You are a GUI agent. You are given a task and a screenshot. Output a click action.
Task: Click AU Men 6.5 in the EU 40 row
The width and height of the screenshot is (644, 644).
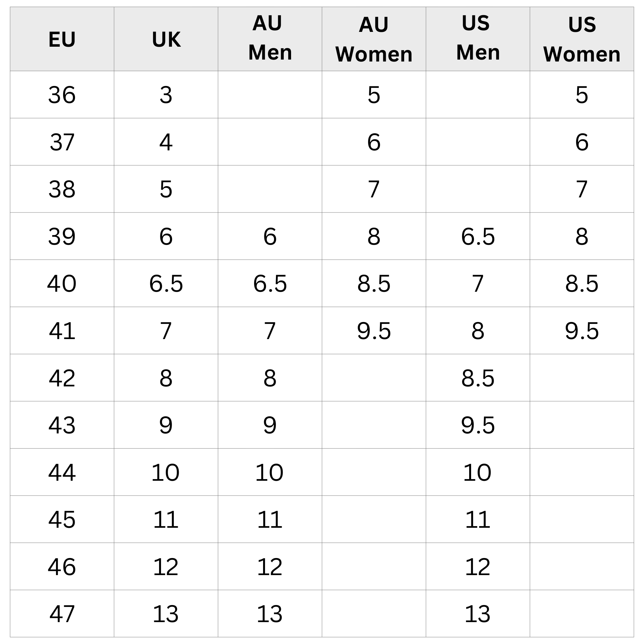click(270, 283)
